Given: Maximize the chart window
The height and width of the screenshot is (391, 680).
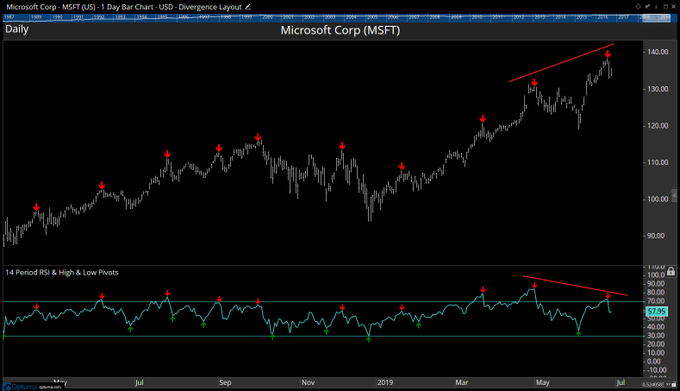Looking at the screenshot, I should coord(666,7).
